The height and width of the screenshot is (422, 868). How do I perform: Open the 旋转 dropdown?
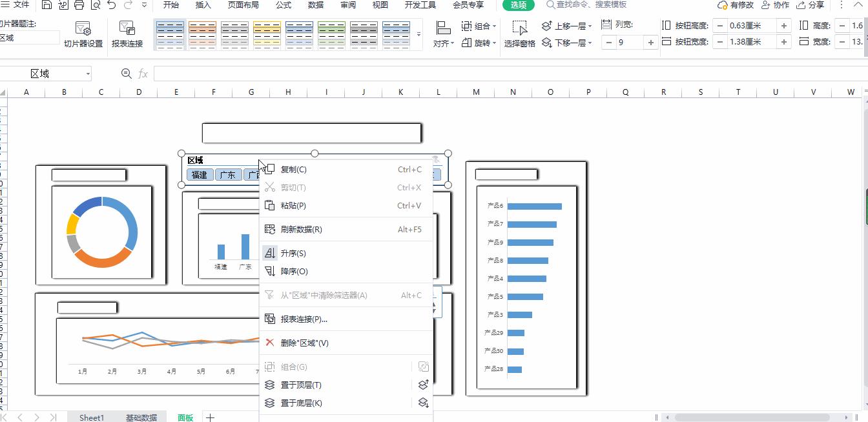[x=477, y=42]
